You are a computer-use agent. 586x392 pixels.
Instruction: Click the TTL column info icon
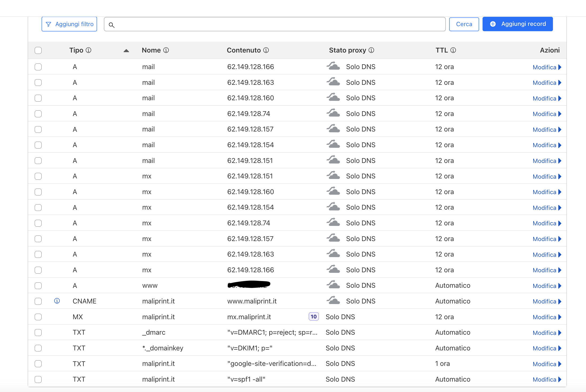[x=453, y=50]
